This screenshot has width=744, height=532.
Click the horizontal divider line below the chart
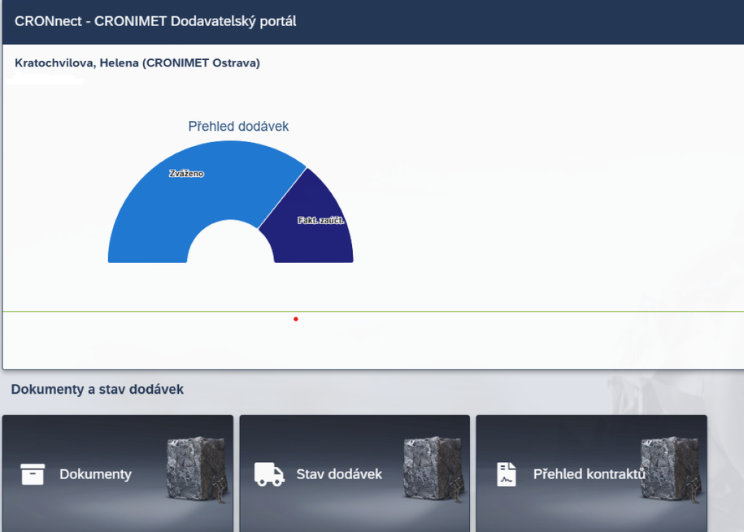(x=500, y=312)
